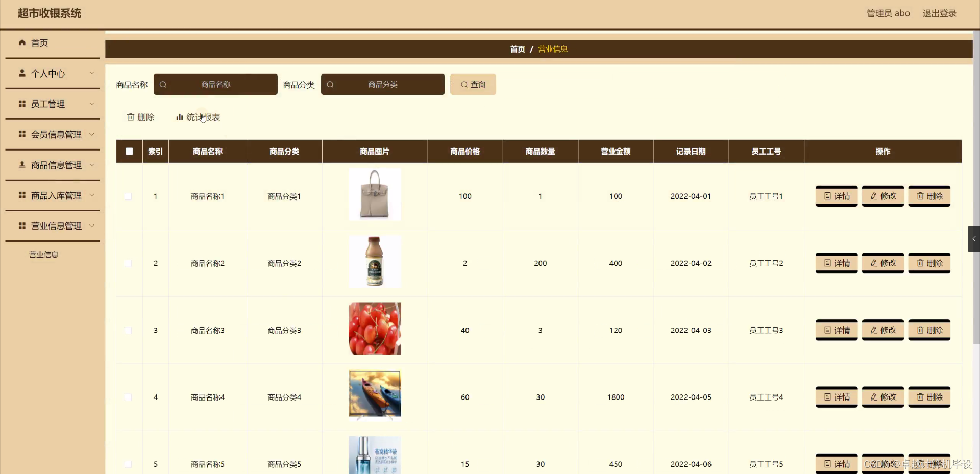This screenshot has width=980, height=474.
Task: Click the bar chart icon of 统计报表
Action: tap(180, 117)
